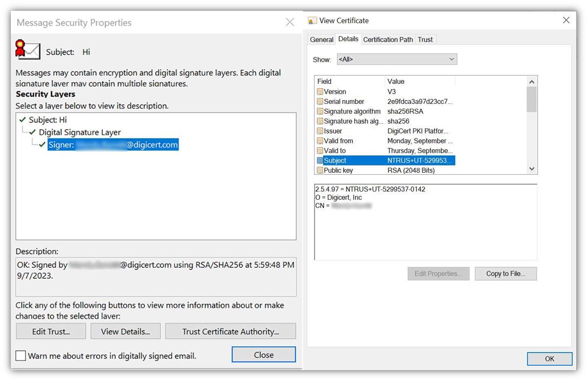
Task: Click the View Certificate title bar icon
Action: [312, 20]
